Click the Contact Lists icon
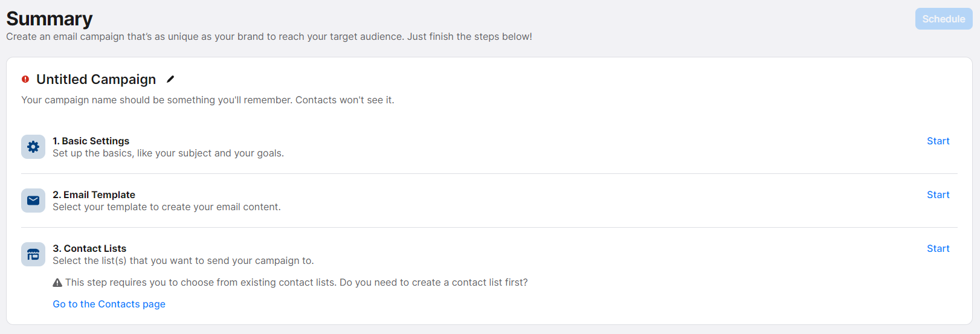Viewport: 980px width, 334px height. pyautogui.click(x=33, y=254)
